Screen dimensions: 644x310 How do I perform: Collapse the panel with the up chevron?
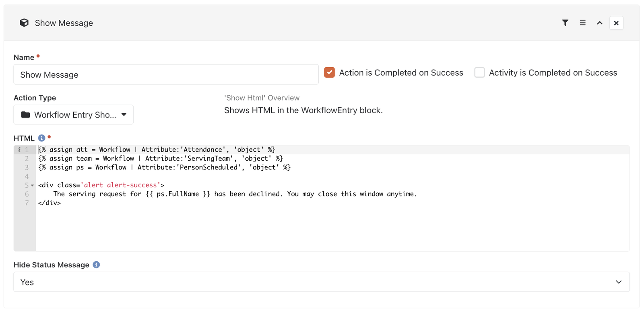pyautogui.click(x=600, y=23)
